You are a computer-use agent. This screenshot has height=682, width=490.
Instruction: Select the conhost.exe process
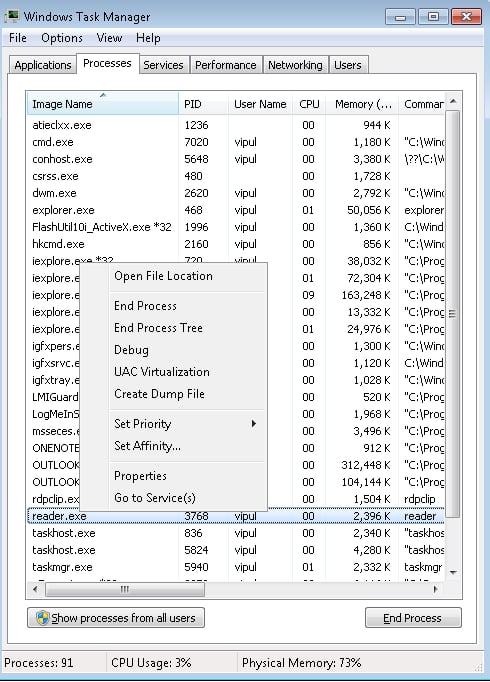[236, 159]
